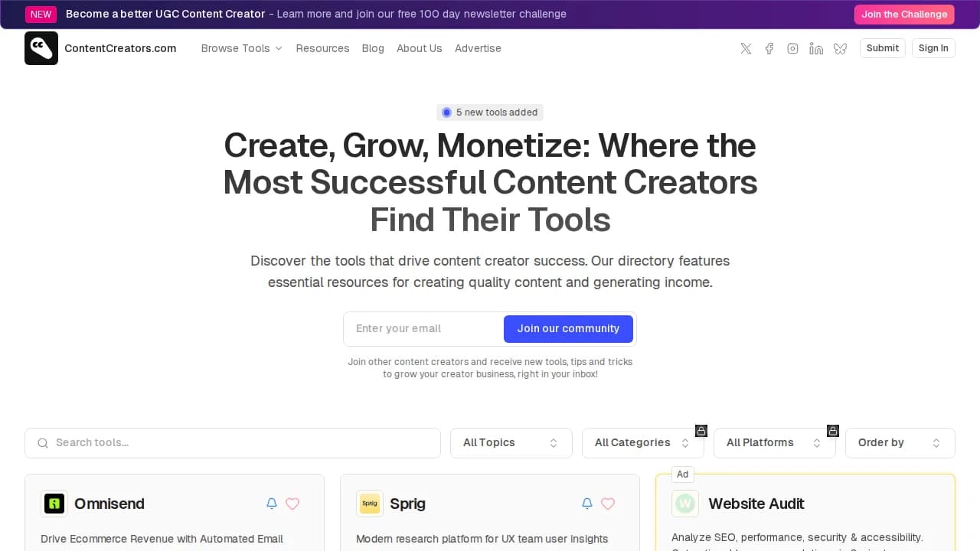Click the Join the Challenge button

pyautogui.click(x=904, y=14)
